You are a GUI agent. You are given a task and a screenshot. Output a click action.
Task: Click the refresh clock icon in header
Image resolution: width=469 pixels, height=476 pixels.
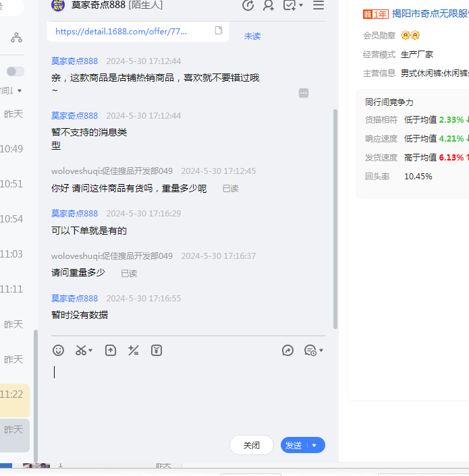[248, 5]
